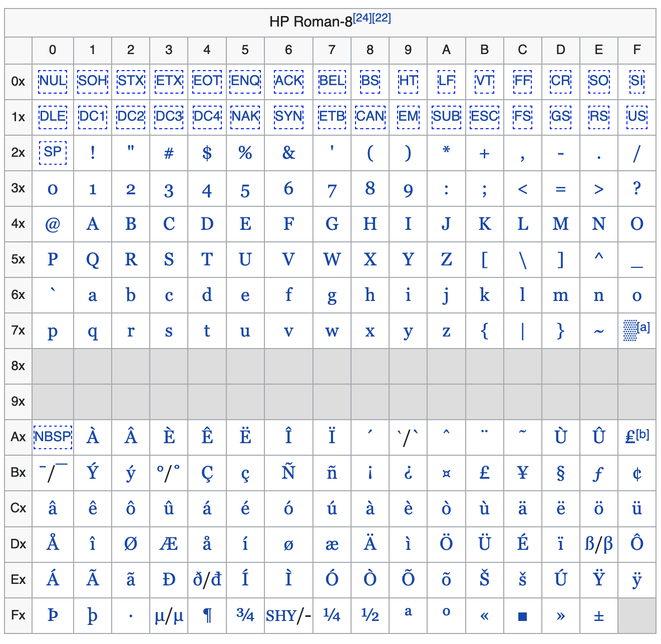Click the Ñ capital n-tilde character
This screenshot has width=661, height=644.
(x=289, y=471)
